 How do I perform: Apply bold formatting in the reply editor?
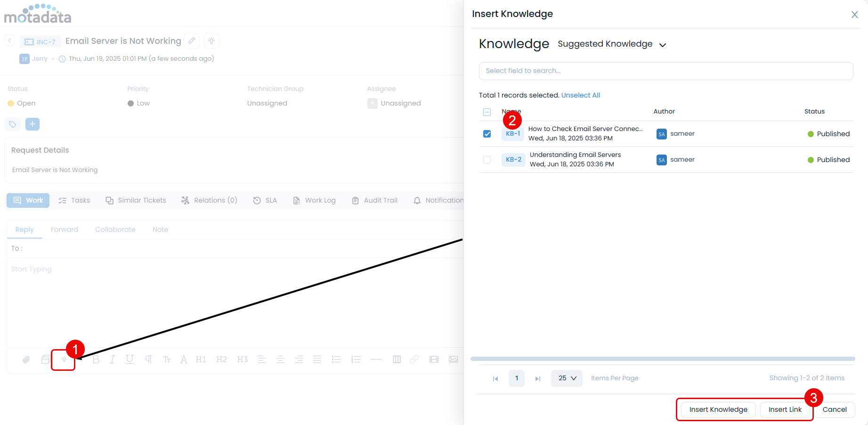point(96,360)
